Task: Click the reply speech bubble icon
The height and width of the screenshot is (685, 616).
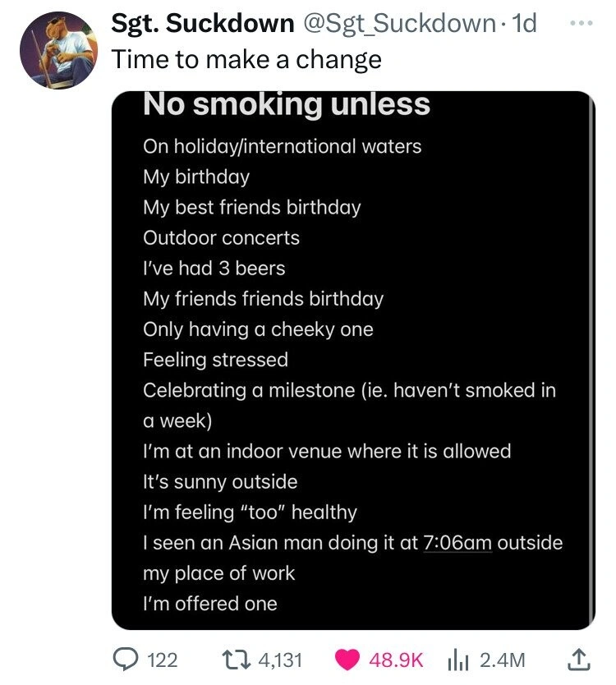Action: pos(125,660)
